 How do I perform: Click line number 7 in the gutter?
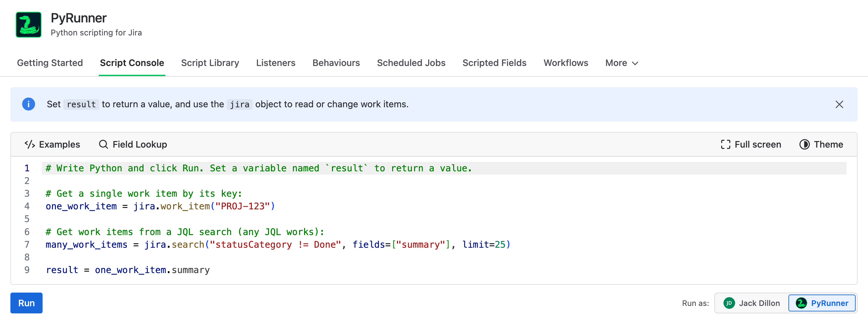[x=27, y=244]
